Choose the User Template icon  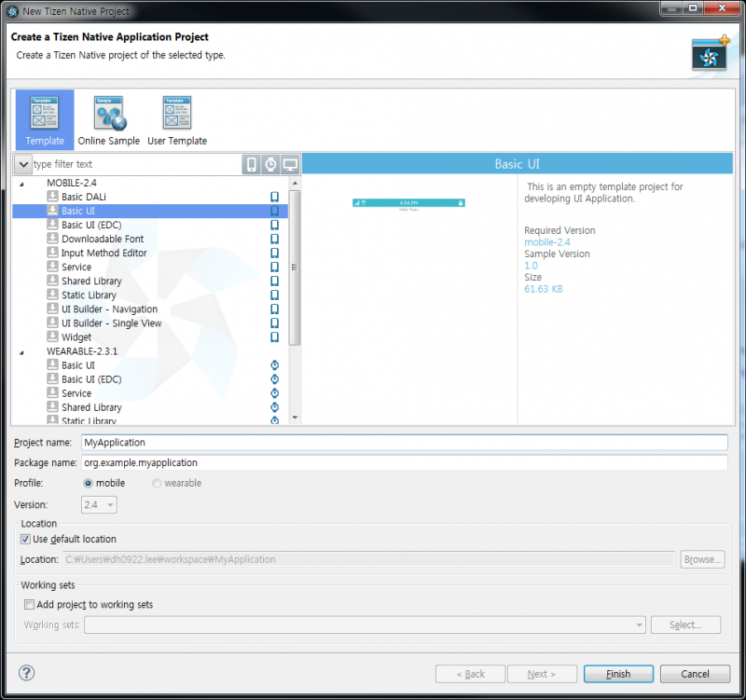tap(176, 113)
